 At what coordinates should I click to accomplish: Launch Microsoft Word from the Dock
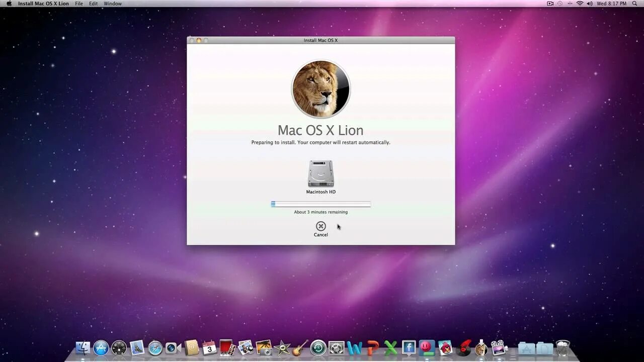(354, 348)
